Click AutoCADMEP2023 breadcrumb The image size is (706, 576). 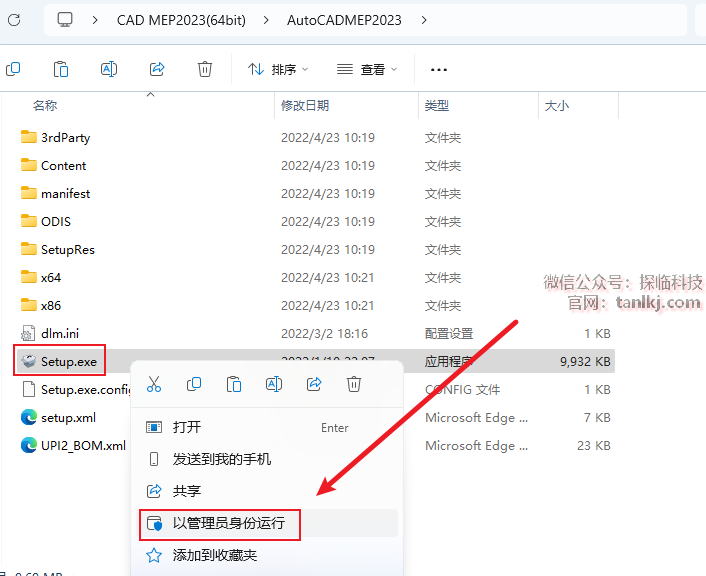click(x=344, y=20)
